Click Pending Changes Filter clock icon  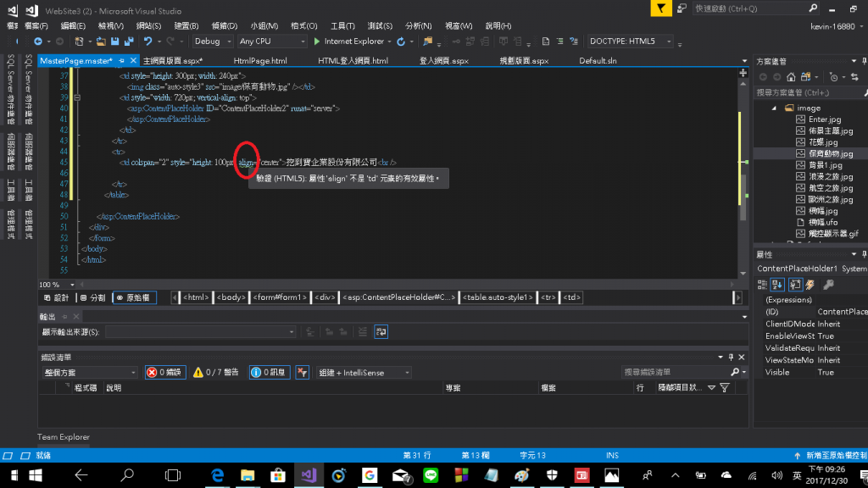click(834, 77)
